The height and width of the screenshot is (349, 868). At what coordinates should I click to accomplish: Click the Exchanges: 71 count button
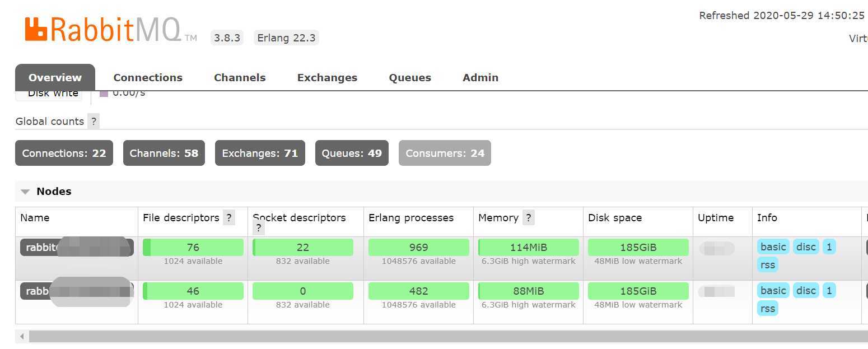tap(260, 153)
